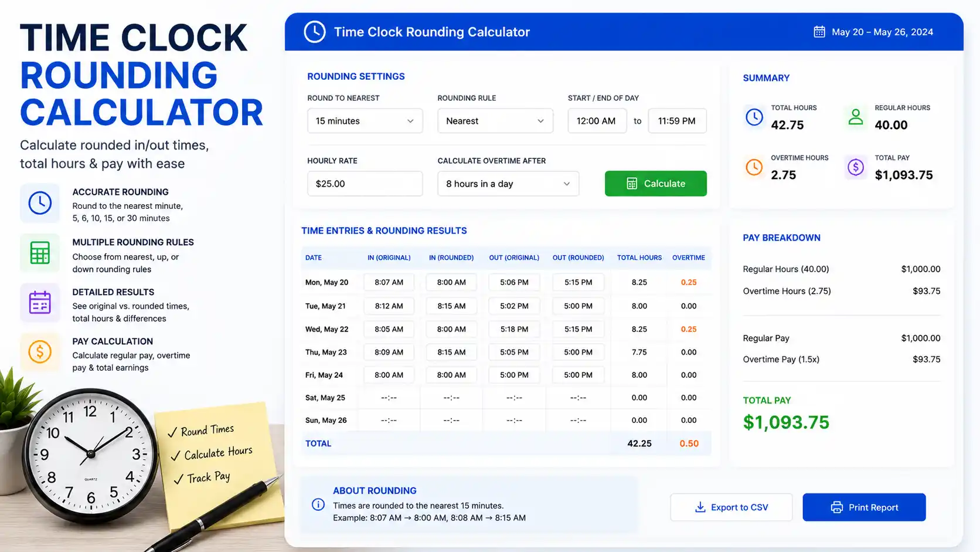Click the Regular Hours (40.00) breakdown row

click(x=842, y=269)
